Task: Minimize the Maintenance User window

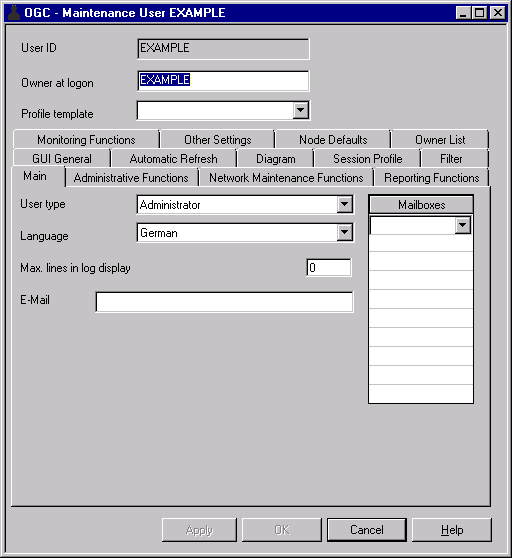Action: point(463,13)
